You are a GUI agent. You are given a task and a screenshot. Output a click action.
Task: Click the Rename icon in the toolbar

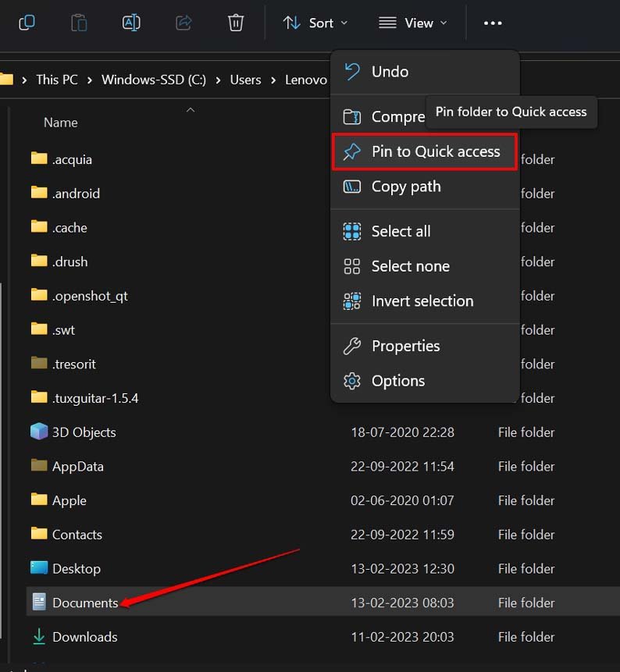click(131, 23)
